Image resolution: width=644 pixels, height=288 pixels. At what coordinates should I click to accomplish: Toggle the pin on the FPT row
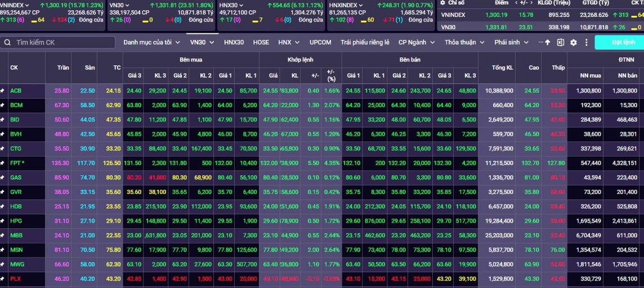2,163
